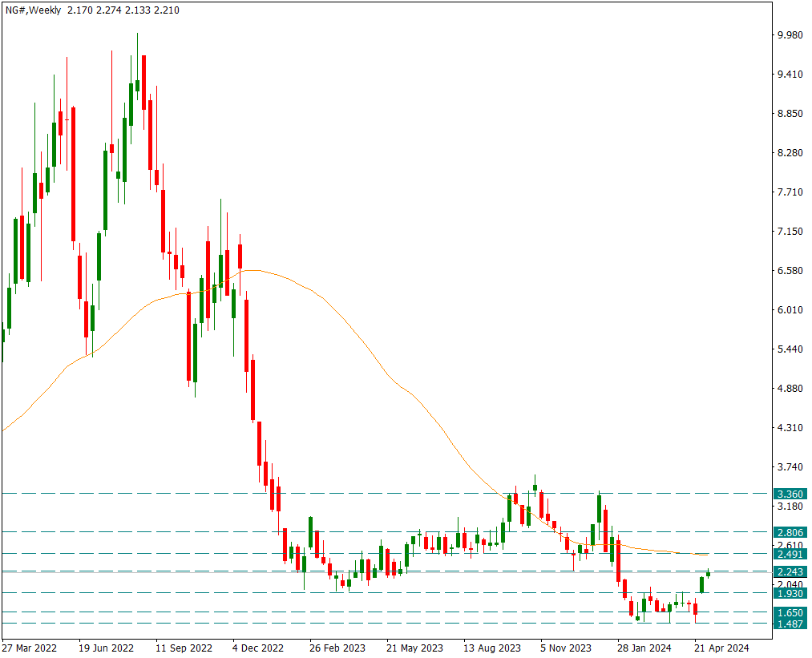
Task: Click the 7.710 price axis value
Action: [x=790, y=192]
